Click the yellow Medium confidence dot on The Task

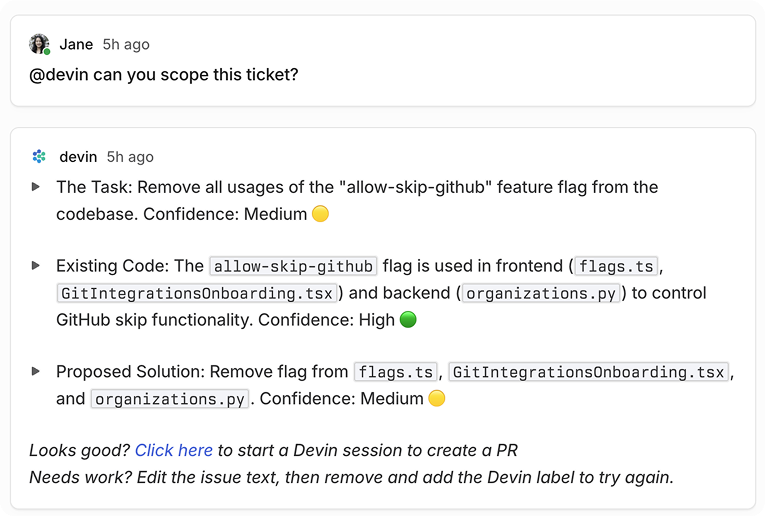pos(321,214)
